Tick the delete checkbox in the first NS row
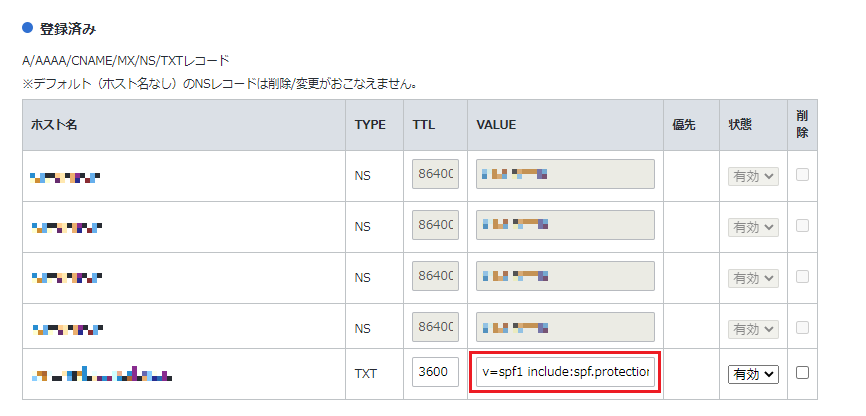The image size is (866, 416). [x=802, y=175]
